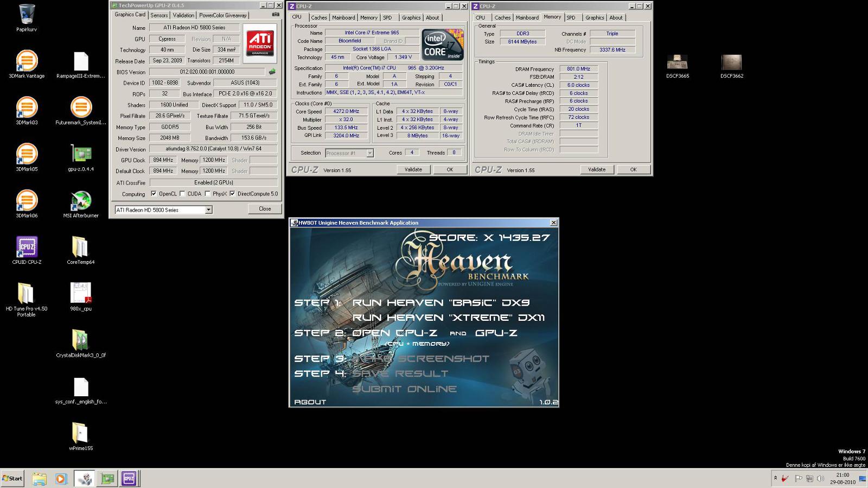Open the Memory tab in left CPU-Z window
The width and height of the screenshot is (868, 488).
tap(368, 17)
